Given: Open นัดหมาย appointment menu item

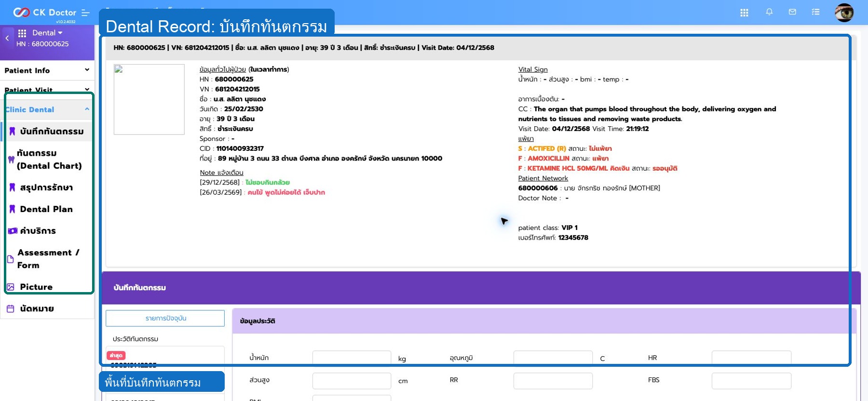Looking at the screenshot, I should pos(47,308).
